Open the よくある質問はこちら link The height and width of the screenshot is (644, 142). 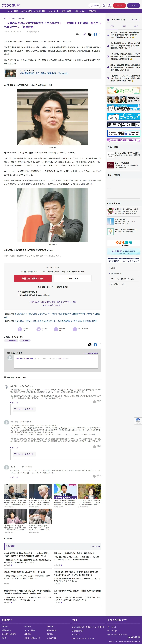point(53,305)
